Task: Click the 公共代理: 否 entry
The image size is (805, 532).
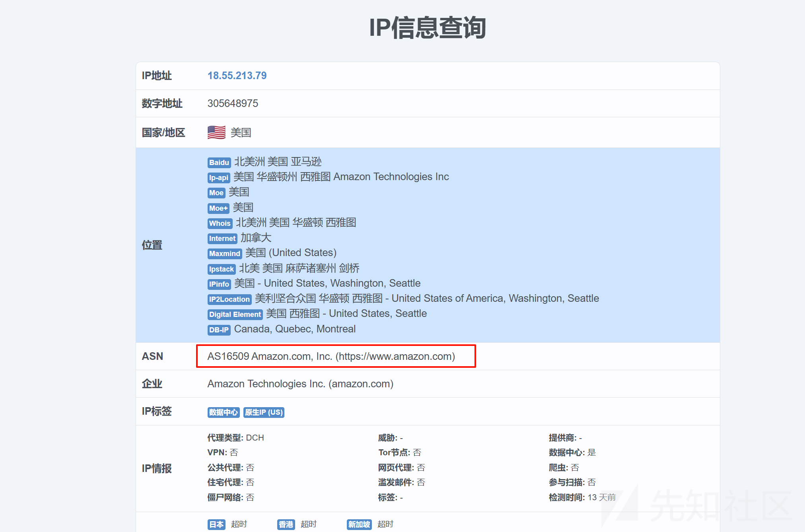Action: pyautogui.click(x=231, y=468)
